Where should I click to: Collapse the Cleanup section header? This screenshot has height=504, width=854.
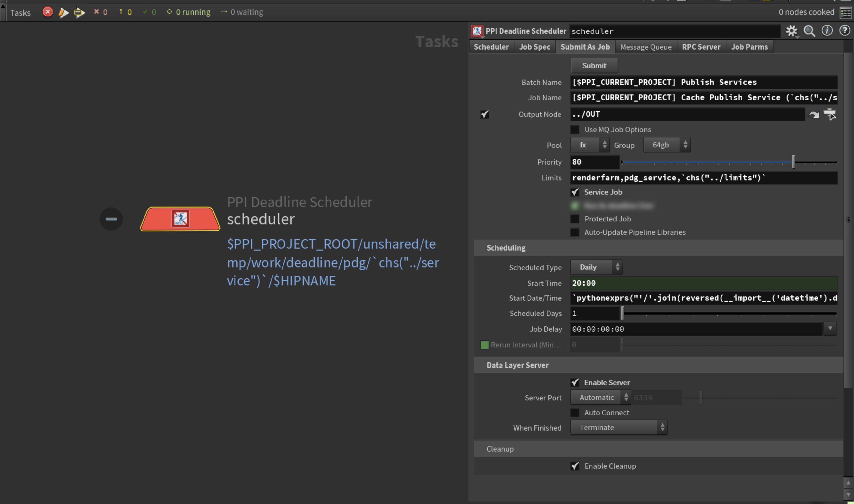click(658, 449)
